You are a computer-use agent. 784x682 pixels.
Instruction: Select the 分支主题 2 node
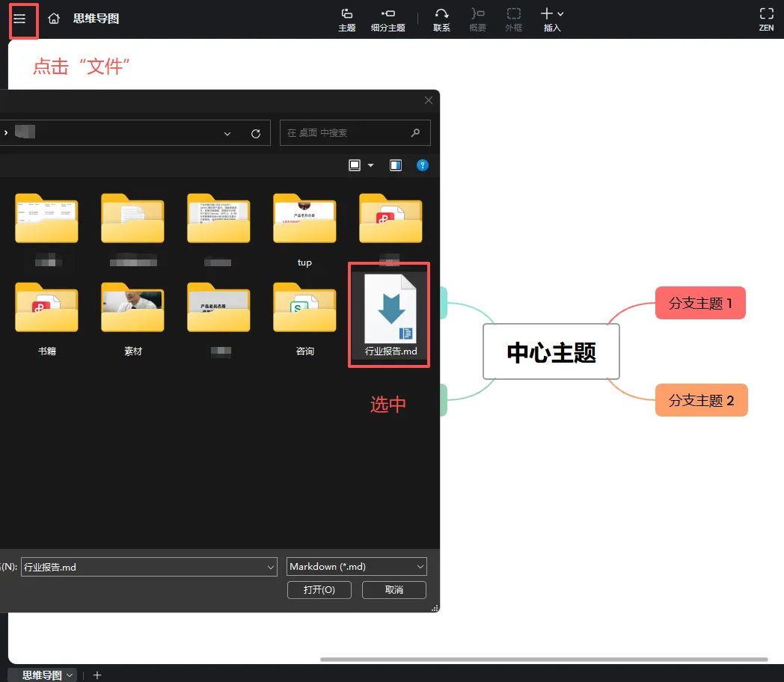701,400
